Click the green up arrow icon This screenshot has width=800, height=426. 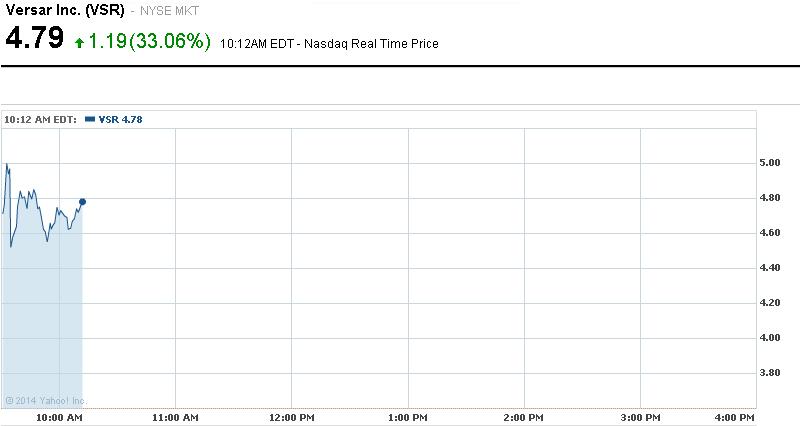(80, 44)
